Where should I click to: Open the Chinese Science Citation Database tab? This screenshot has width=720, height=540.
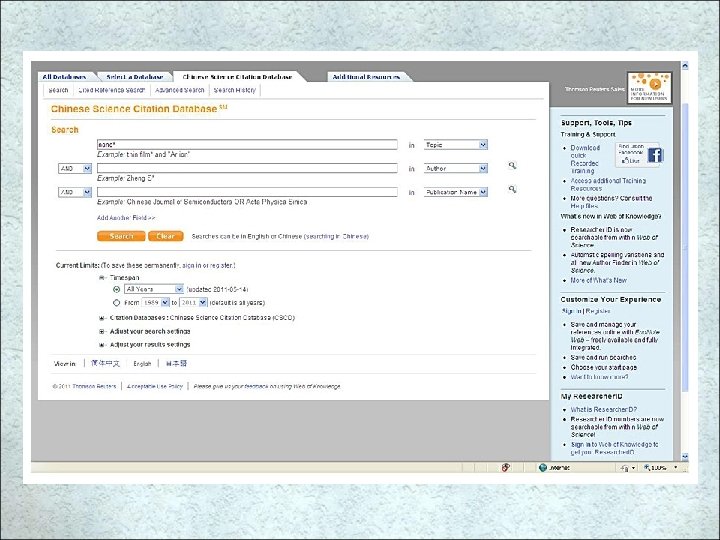237,77
